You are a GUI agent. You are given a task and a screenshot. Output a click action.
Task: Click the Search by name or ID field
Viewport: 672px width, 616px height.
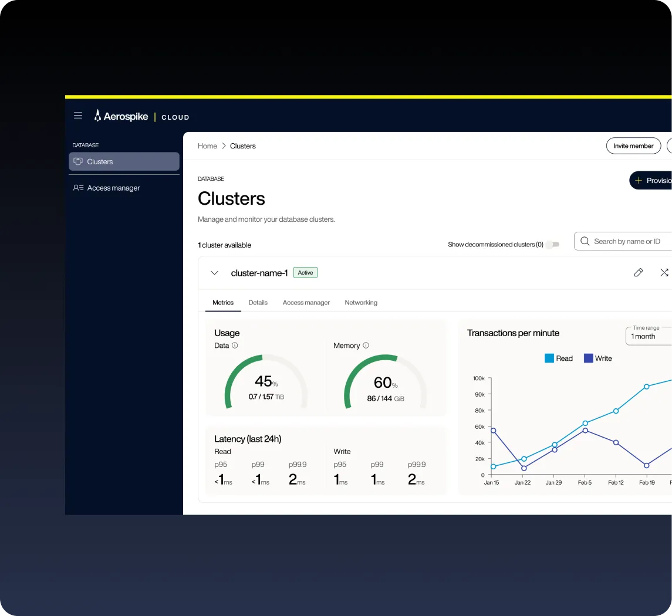(x=628, y=241)
